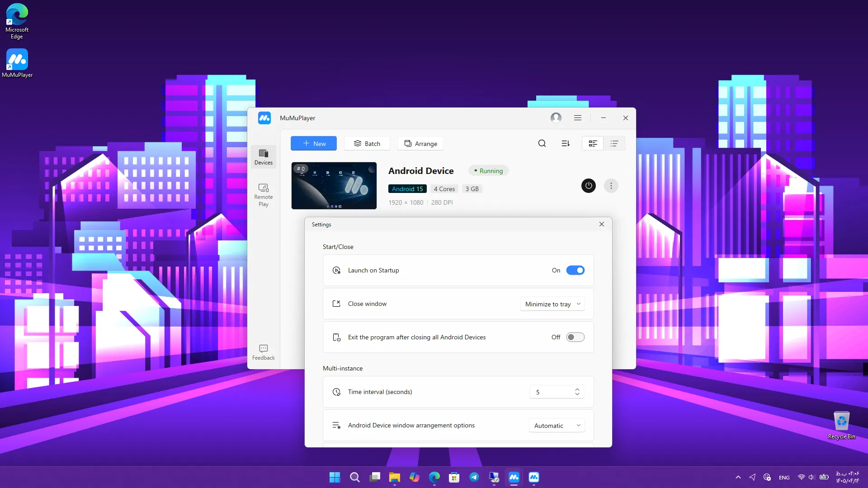The width and height of the screenshot is (868, 488).
Task: Open device search magnifier icon
Action: [542, 143]
